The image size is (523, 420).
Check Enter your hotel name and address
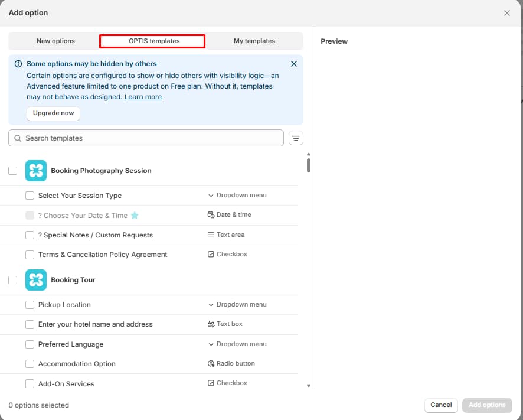[30, 324]
